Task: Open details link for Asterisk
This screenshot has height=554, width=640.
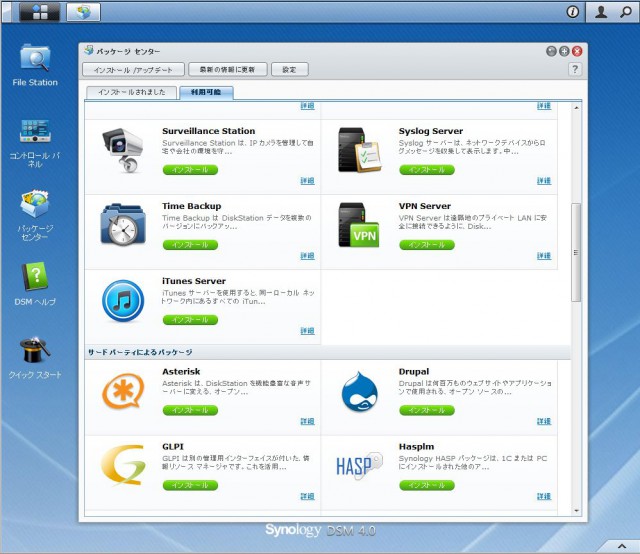Action: pos(307,421)
